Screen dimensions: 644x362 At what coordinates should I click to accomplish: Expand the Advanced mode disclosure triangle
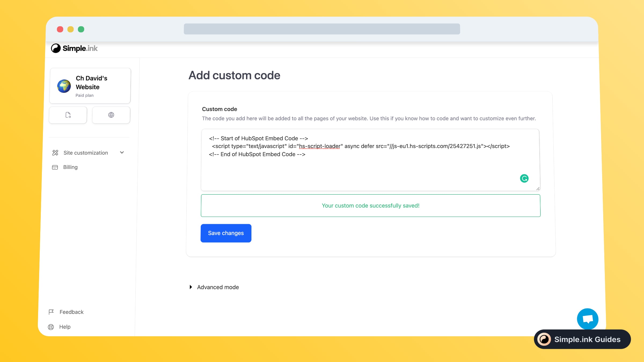tap(191, 287)
